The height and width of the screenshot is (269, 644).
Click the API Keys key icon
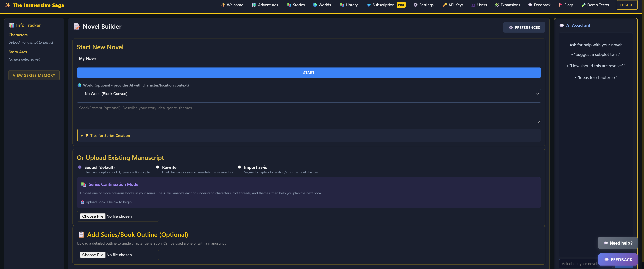click(444, 5)
